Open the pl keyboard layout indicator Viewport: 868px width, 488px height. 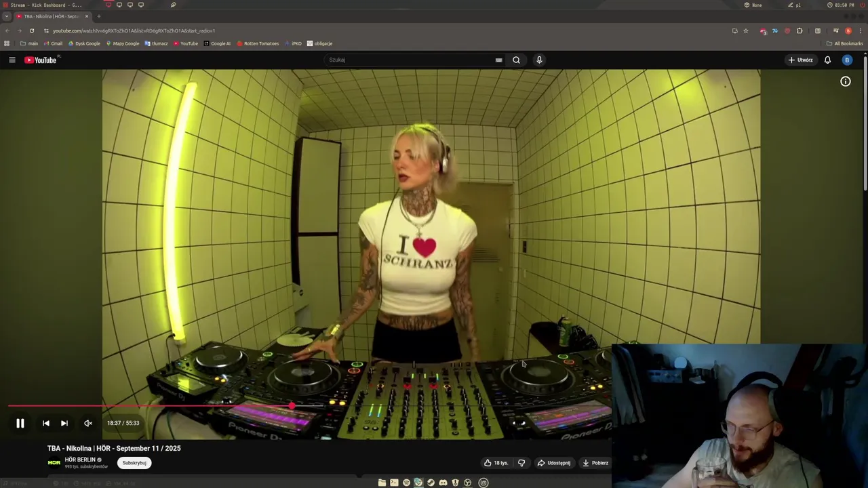[x=794, y=5]
